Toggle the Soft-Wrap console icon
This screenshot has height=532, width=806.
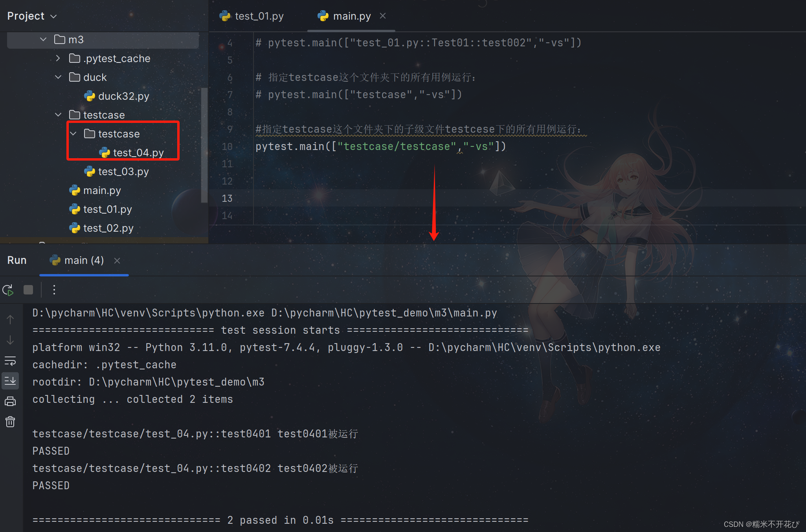click(x=10, y=360)
